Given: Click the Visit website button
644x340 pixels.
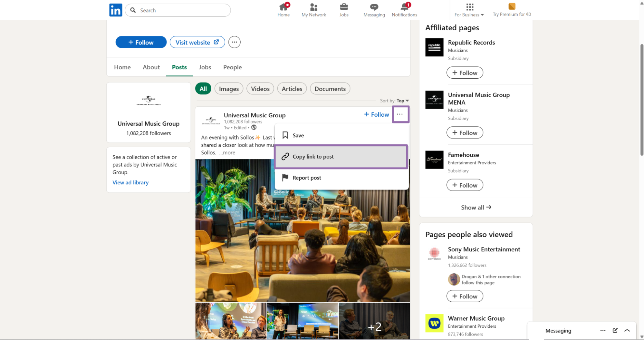Looking at the screenshot, I should [x=197, y=42].
